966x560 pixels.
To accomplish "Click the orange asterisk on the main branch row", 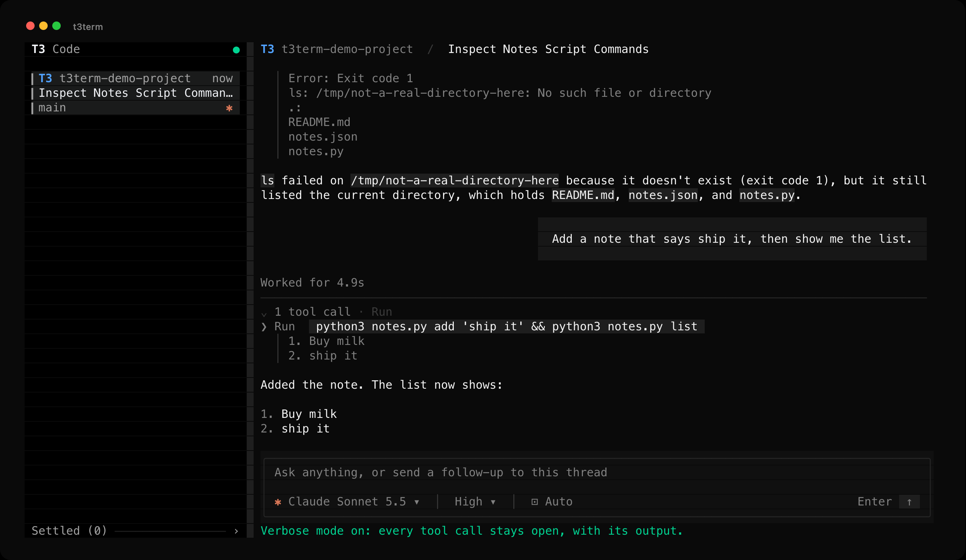I will [x=229, y=108].
